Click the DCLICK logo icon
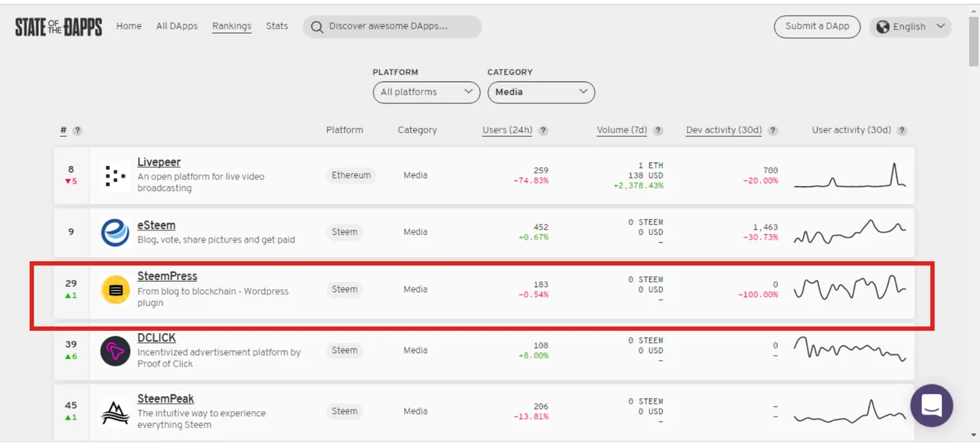This screenshot has height=444, width=980. (116, 351)
